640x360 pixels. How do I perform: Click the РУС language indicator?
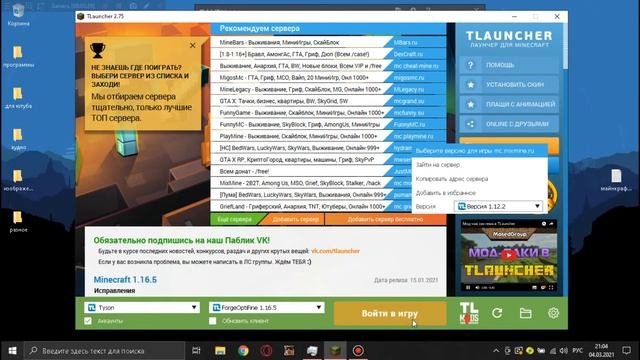(577, 351)
